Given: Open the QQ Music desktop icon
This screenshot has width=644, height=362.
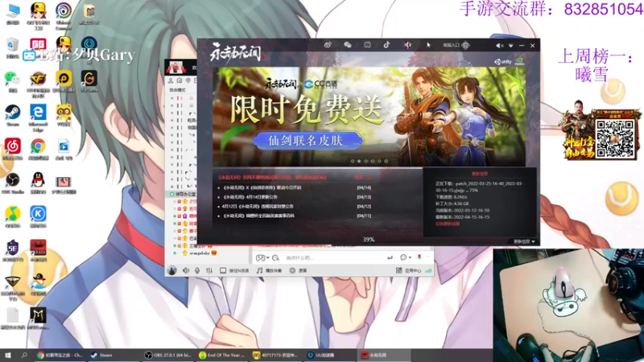Looking at the screenshot, I should [x=13, y=216].
